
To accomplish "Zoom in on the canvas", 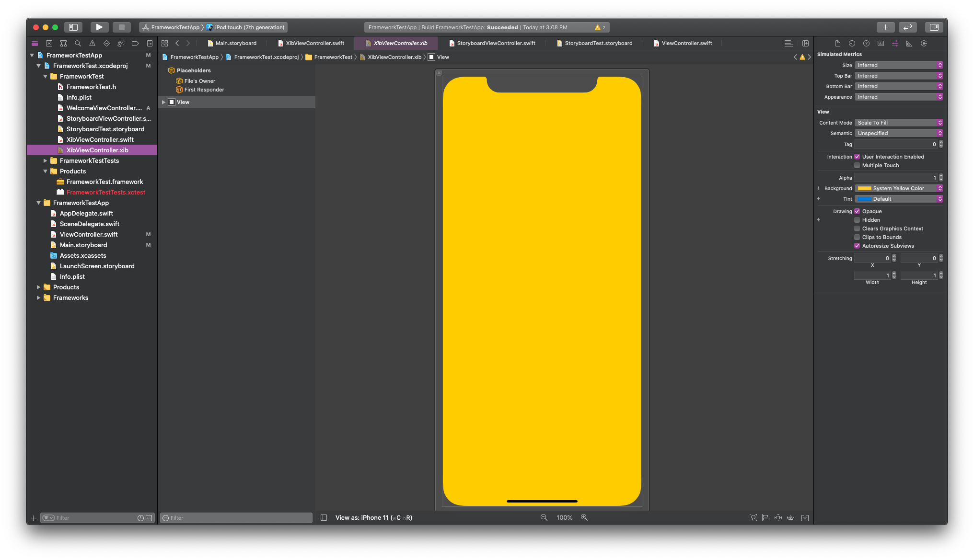I will point(584,517).
